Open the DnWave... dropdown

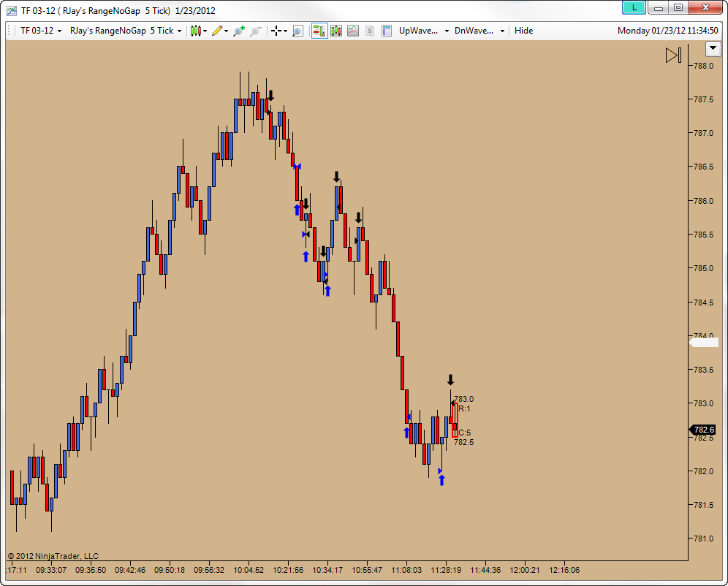[x=479, y=31]
